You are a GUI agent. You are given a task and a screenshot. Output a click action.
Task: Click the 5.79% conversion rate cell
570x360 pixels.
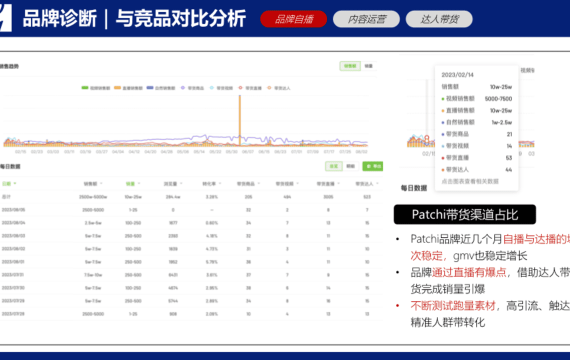(212, 262)
